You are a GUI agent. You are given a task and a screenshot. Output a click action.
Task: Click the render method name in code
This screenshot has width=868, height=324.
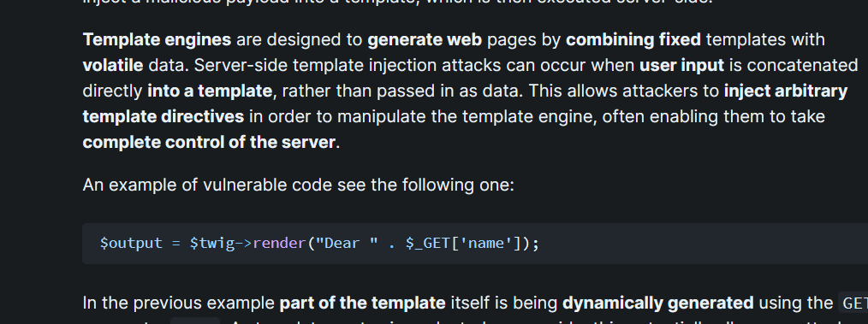point(280,244)
